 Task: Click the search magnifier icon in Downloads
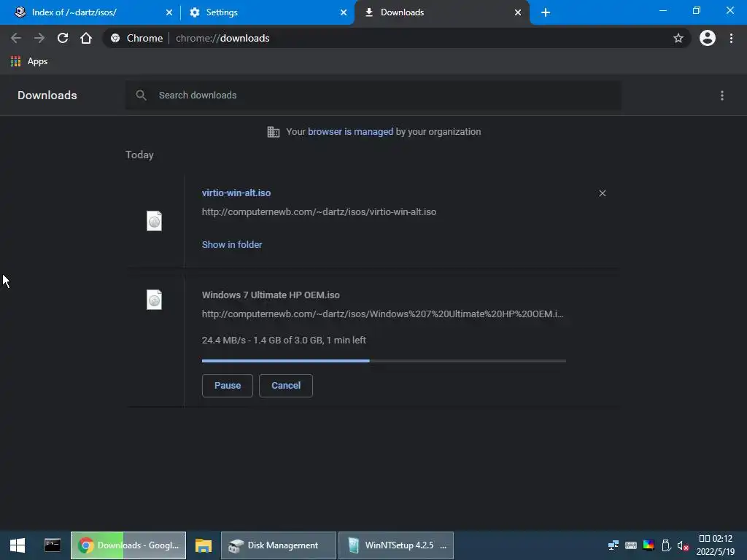click(141, 96)
